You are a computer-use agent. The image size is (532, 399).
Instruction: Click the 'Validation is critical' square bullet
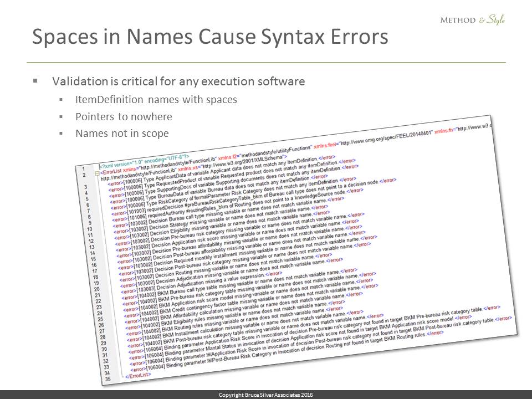click(35, 80)
